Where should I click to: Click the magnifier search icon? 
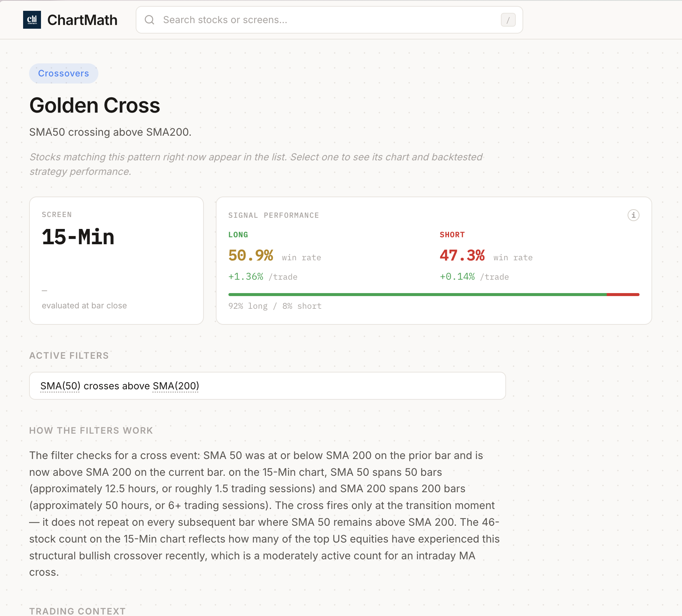point(149,20)
